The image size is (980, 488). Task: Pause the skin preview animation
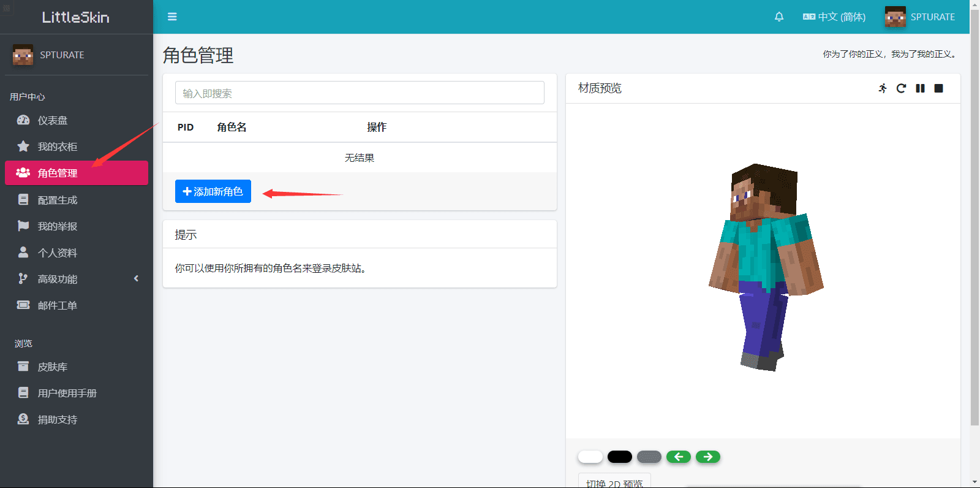tap(920, 88)
